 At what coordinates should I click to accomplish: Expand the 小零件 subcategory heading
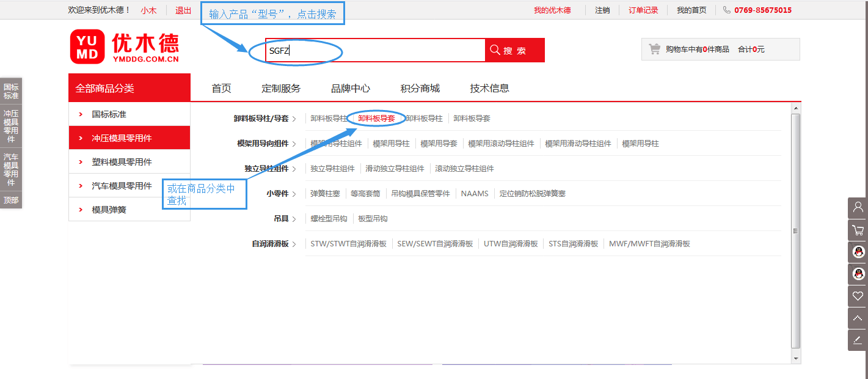(281, 194)
